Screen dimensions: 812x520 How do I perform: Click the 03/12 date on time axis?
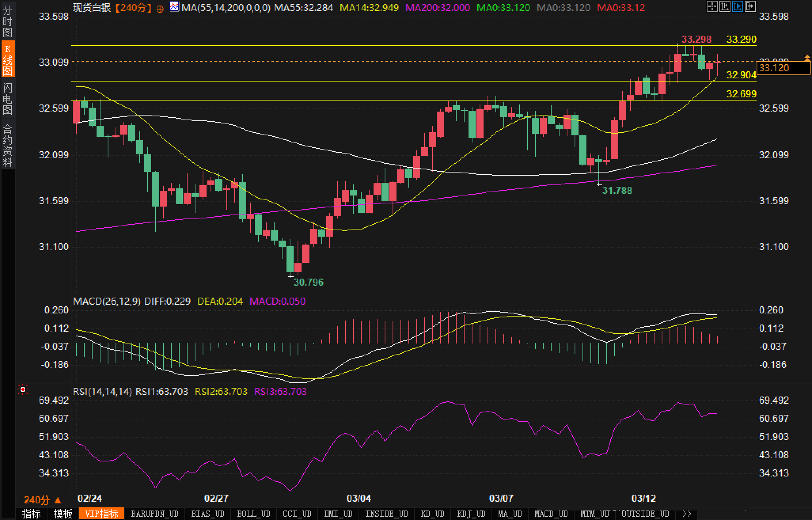click(x=644, y=498)
